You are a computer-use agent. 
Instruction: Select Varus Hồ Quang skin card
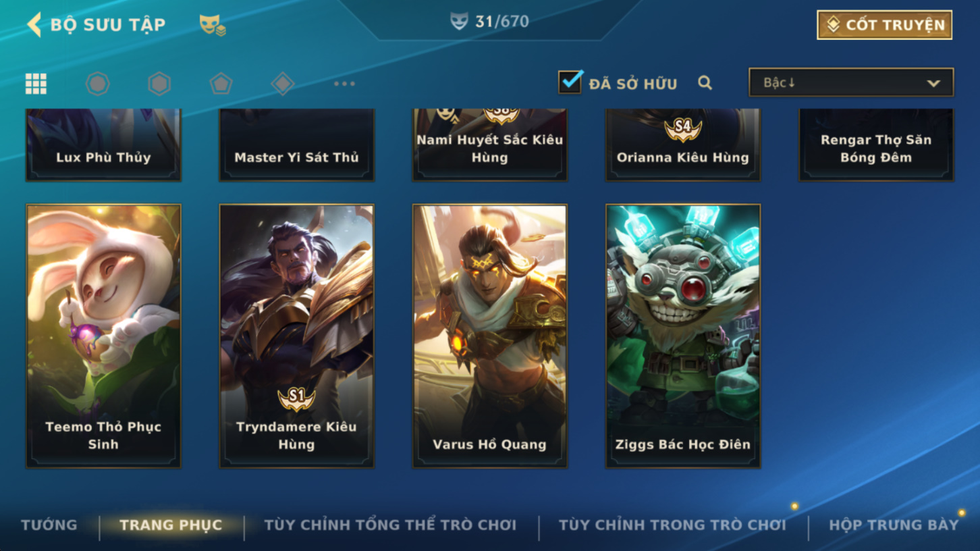click(x=489, y=336)
